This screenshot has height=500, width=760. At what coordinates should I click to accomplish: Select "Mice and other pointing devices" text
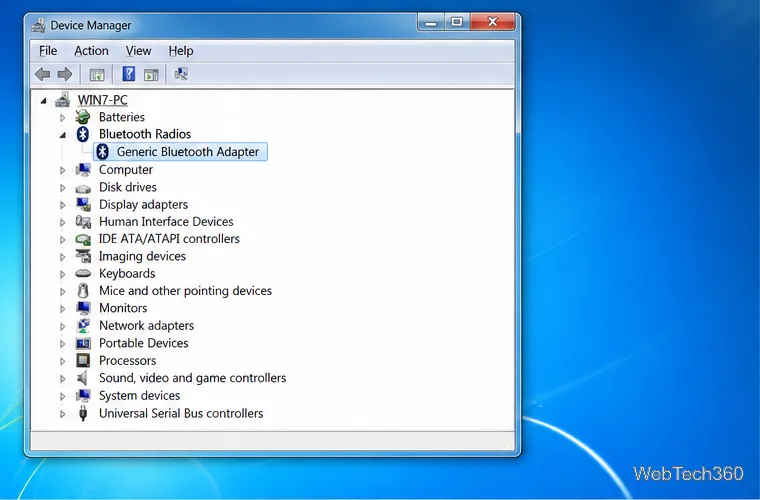point(185,291)
